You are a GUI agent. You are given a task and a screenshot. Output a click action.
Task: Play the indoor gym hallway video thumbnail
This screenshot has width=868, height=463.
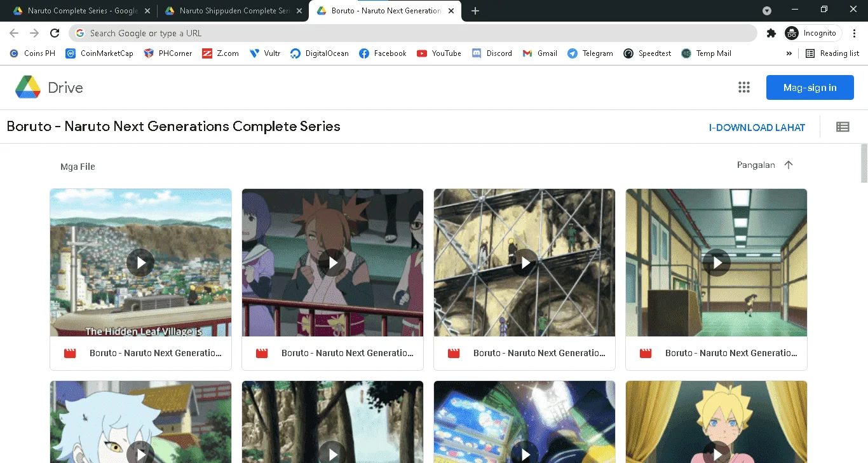(x=716, y=262)
